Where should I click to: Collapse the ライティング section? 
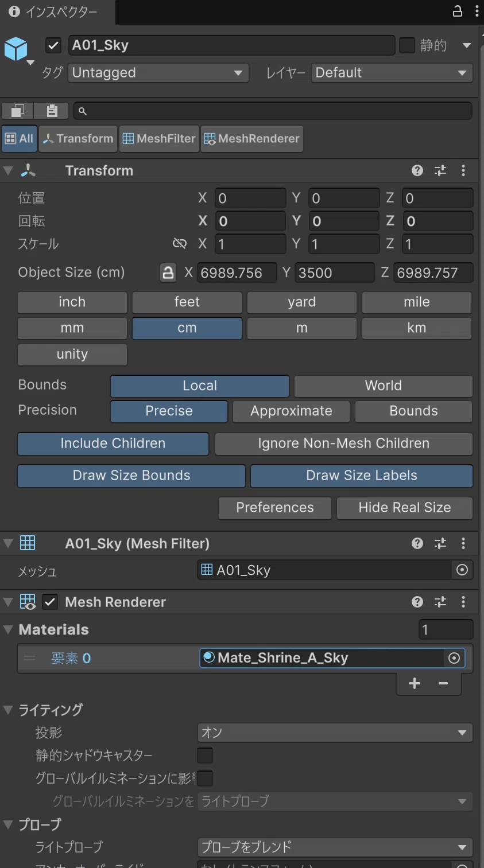point(8,710)
